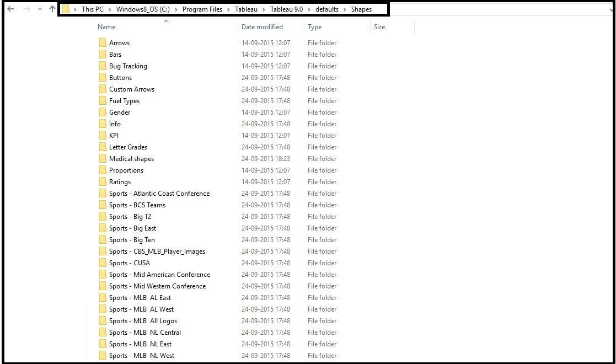This screenshot has width=616, height=364.
Task: Click the Shapes breadcrumb segment
Action: point(361,9)
